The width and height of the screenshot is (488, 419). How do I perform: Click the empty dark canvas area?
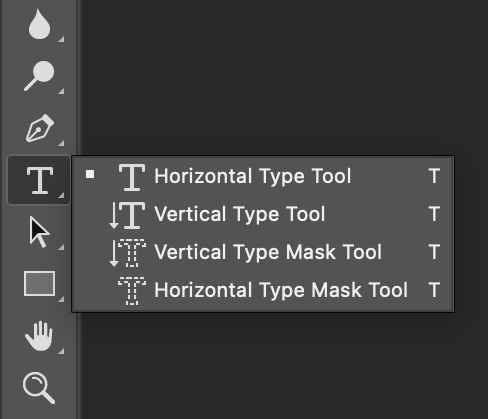pyautogui.click(x=283, y=77)
